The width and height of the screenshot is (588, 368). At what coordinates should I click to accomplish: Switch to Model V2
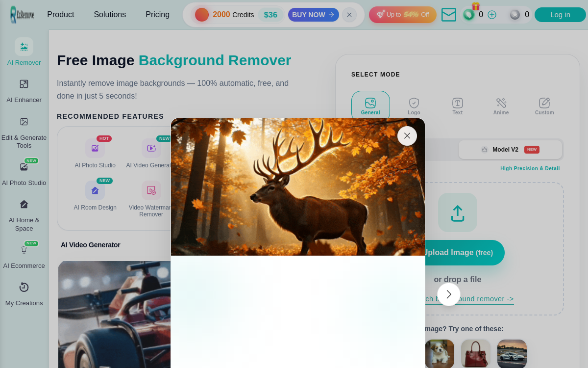click(x=510, y=150)
